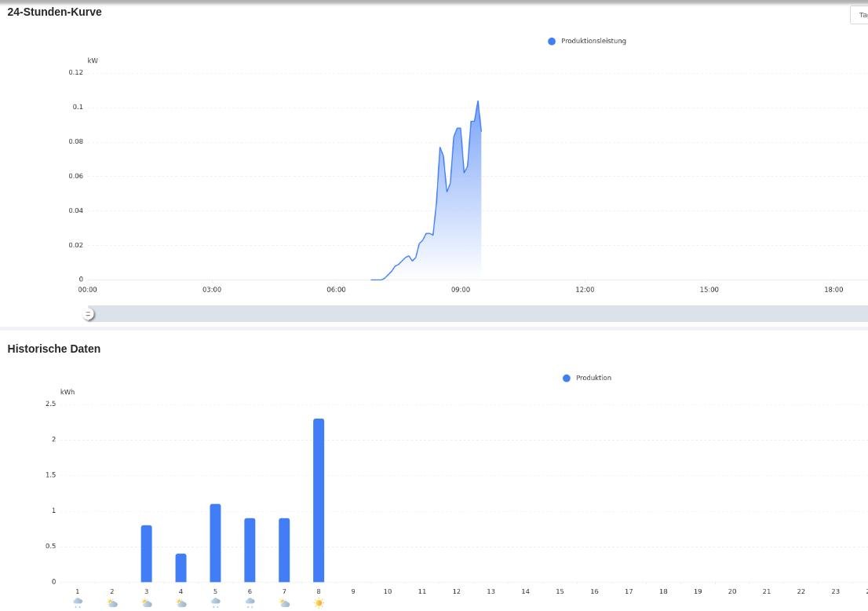The width and height of the screenshot is (868, 611).
Task: Click the shortest production bar for day 4
Action: (181, 568)
